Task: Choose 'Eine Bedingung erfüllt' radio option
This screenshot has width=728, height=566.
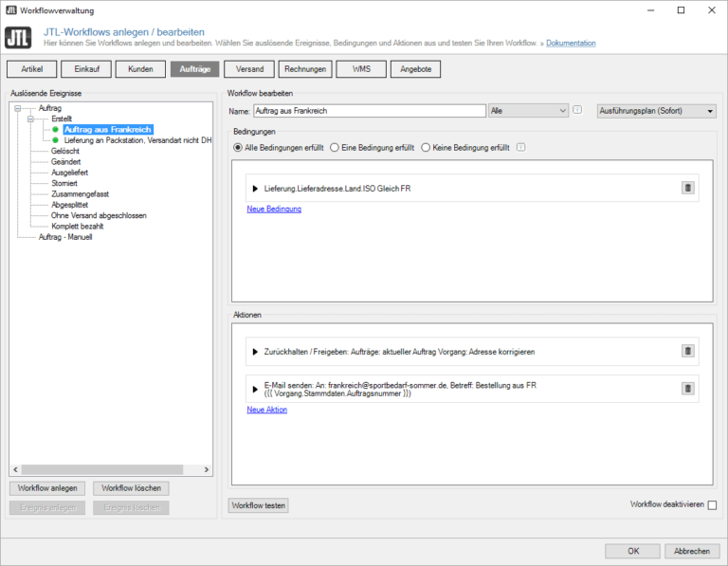Action: tap(335, 148)
